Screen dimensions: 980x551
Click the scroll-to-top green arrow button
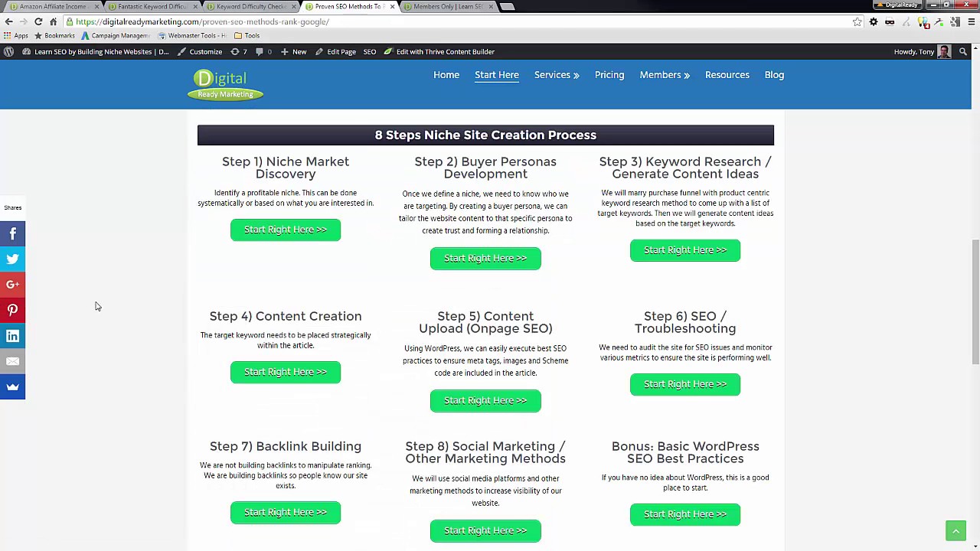pyautogui.click(x=955, y=530)
